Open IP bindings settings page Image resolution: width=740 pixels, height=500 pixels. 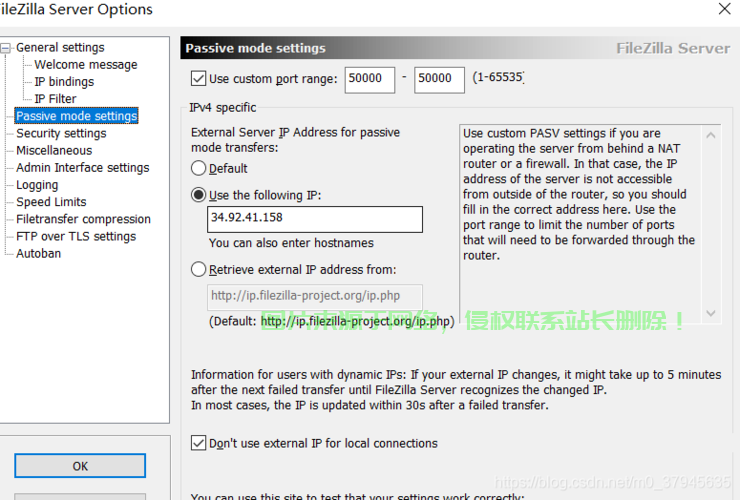64,82
